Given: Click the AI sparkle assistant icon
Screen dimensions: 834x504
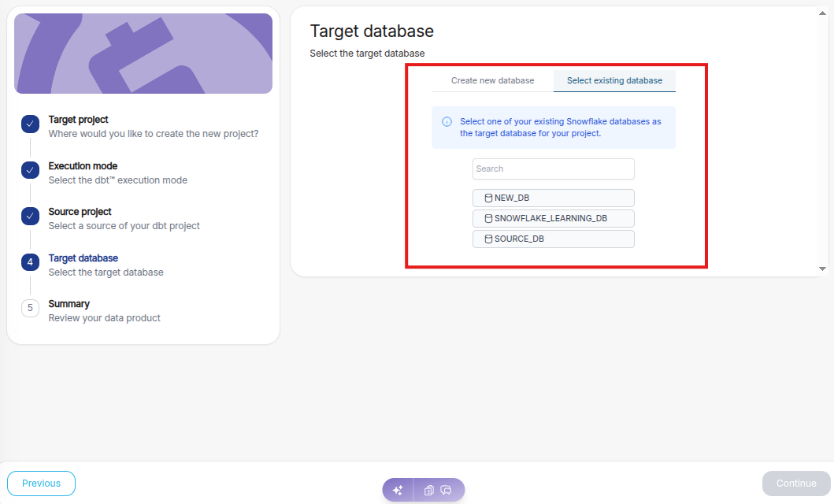Looking at the screenshot, I should coord(398,490).
